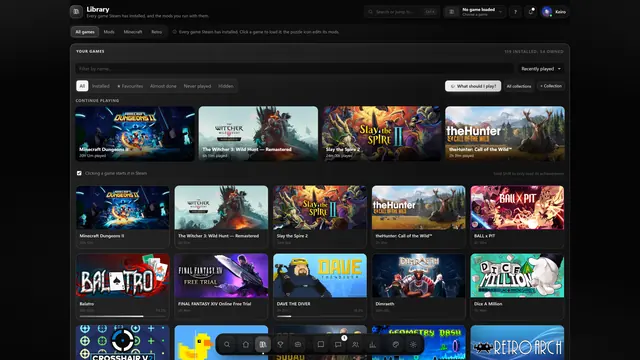The width and height of the screenshot is (640, 360).
Task: Select the Minecraft Dungeons II grid card
Action: pos(122,216)
